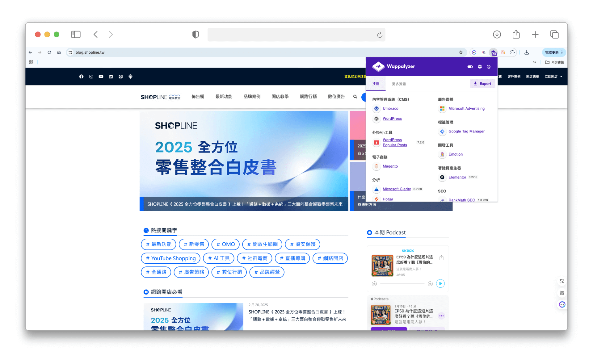Click the 完成更新 update button
The image size is (593, 364).
(x=551, y=52)
